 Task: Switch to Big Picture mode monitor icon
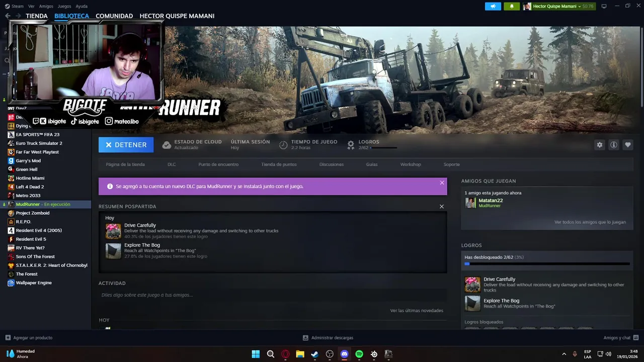(604, 6)
